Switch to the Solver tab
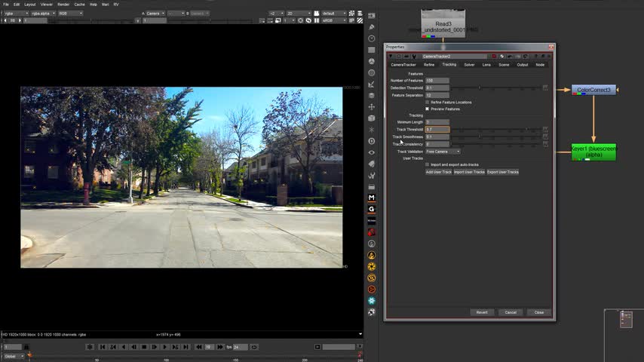Viewport: 644px width, 362px height. (469, 65)
